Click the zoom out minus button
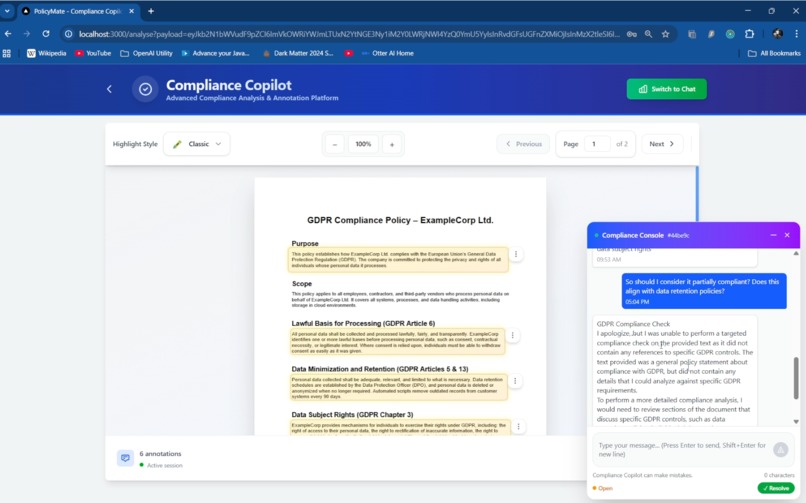The image size is (806, 503). pos(335,144)
